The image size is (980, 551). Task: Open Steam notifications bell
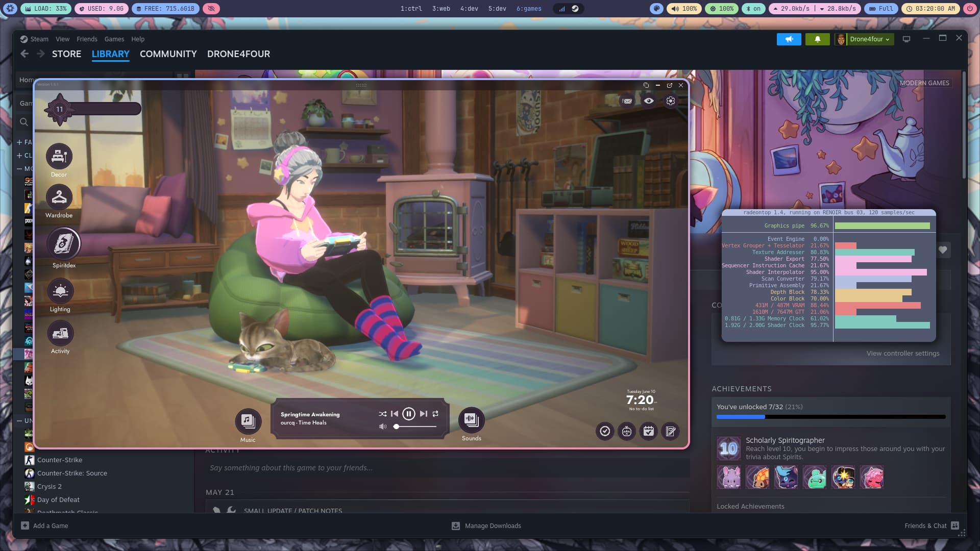pos(817,39)
